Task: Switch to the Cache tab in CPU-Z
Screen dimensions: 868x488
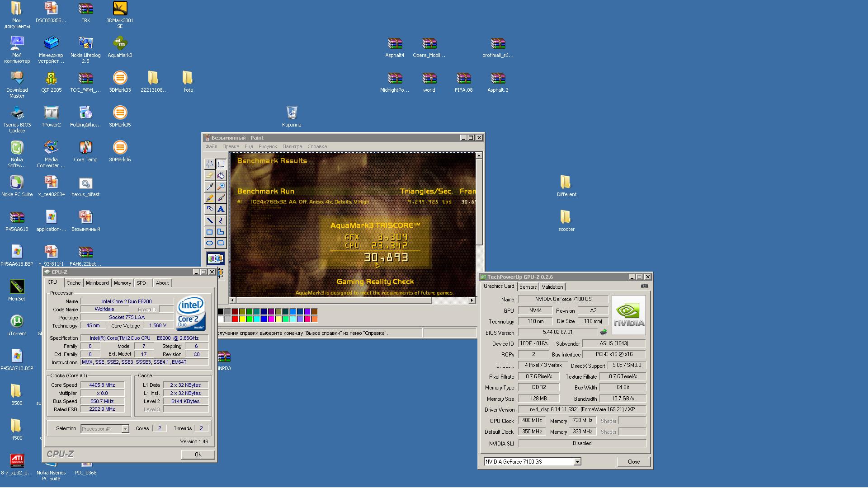Action: point(74,283)
